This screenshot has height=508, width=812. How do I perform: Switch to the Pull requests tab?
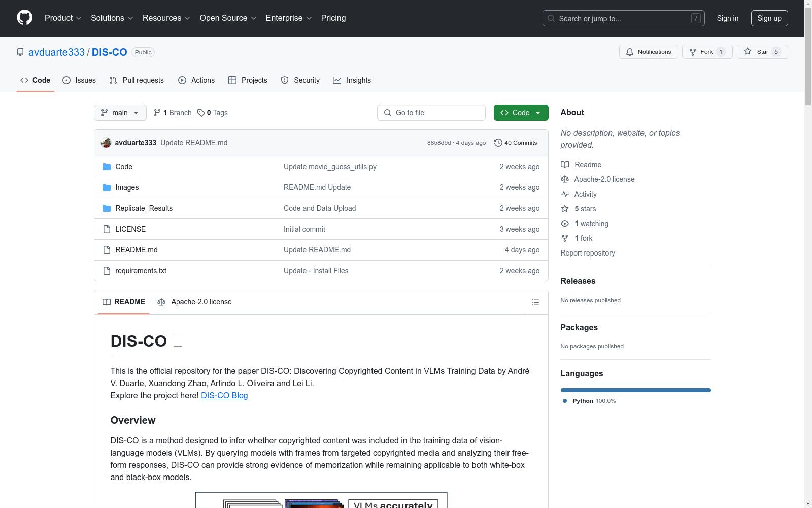(x=137, y=80)
